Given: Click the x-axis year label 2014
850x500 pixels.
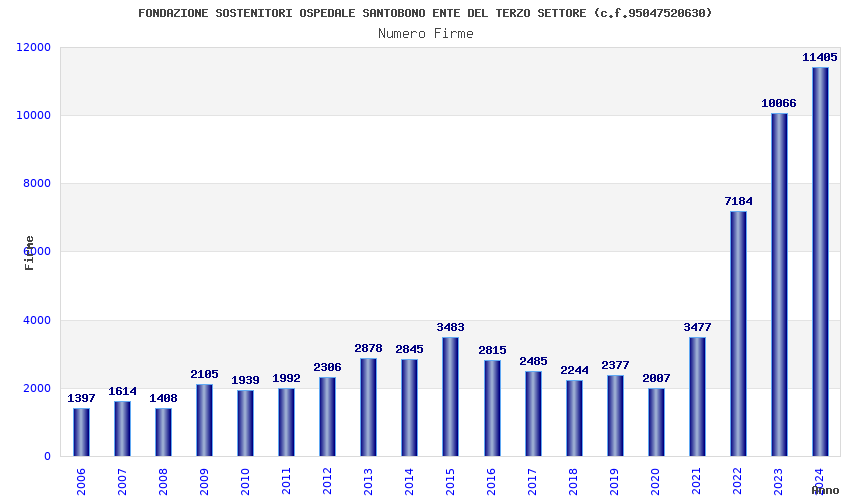Looking at the screenshot, I should 409,482.
